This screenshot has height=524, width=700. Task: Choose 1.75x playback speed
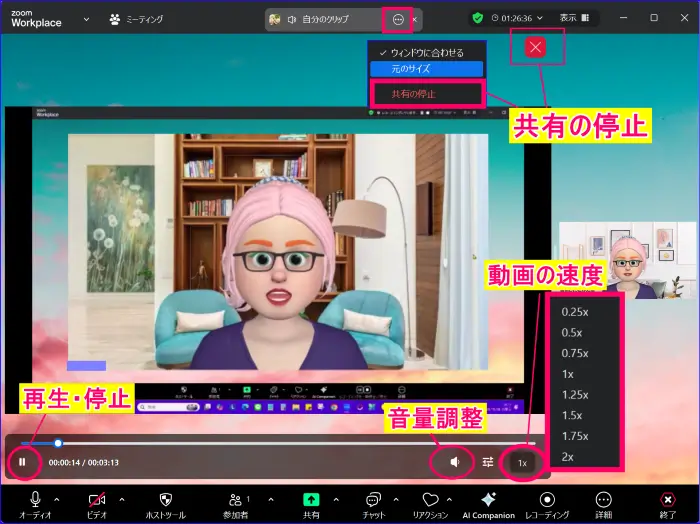pos(575,436)
